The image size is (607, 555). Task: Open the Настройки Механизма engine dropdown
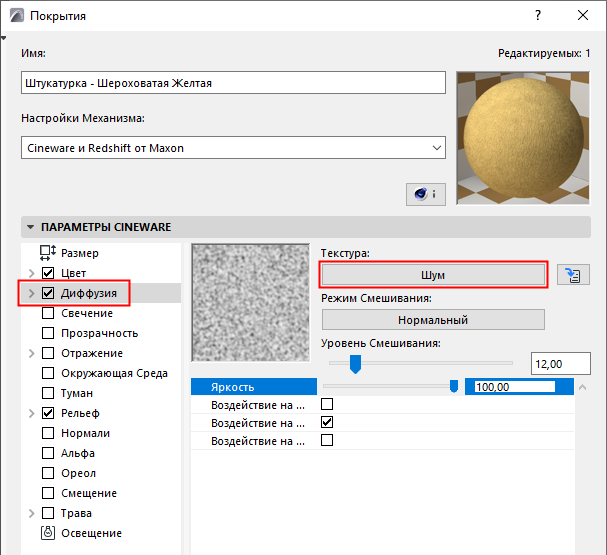(x=233, y=148)
